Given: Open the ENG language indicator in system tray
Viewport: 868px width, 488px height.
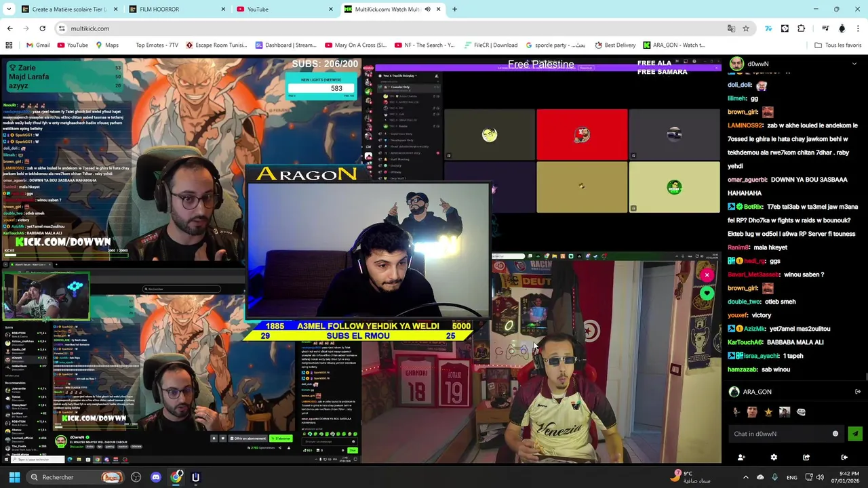Looking at the screenshot, I should pyautogui.click(x=791, y=477).
